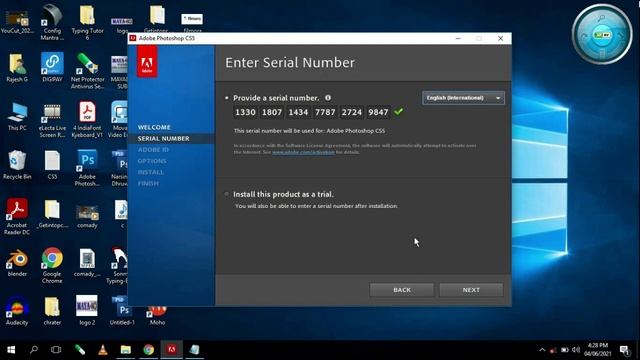Select the logo 2 image desktop icon
This screenshot has width=640, height=360.
click(x=87, y=311)
